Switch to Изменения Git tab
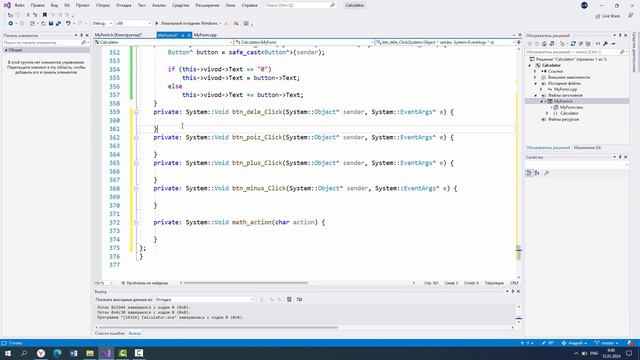 [587, 148]
